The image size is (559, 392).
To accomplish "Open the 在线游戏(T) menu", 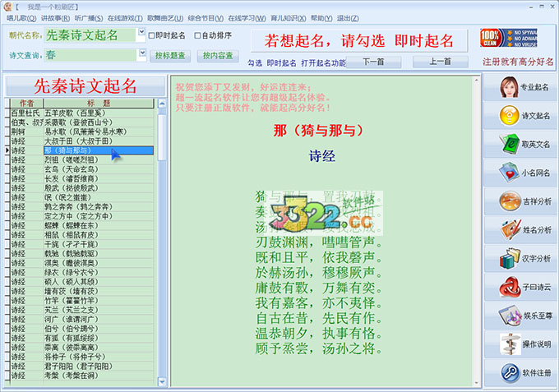I will pos(125,18).
